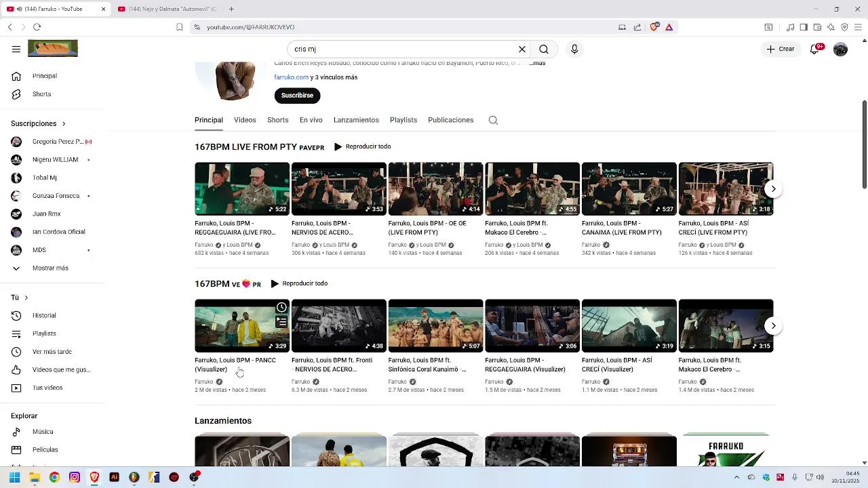Play all 167BPM VE PR videos

(x=299, y=283)
